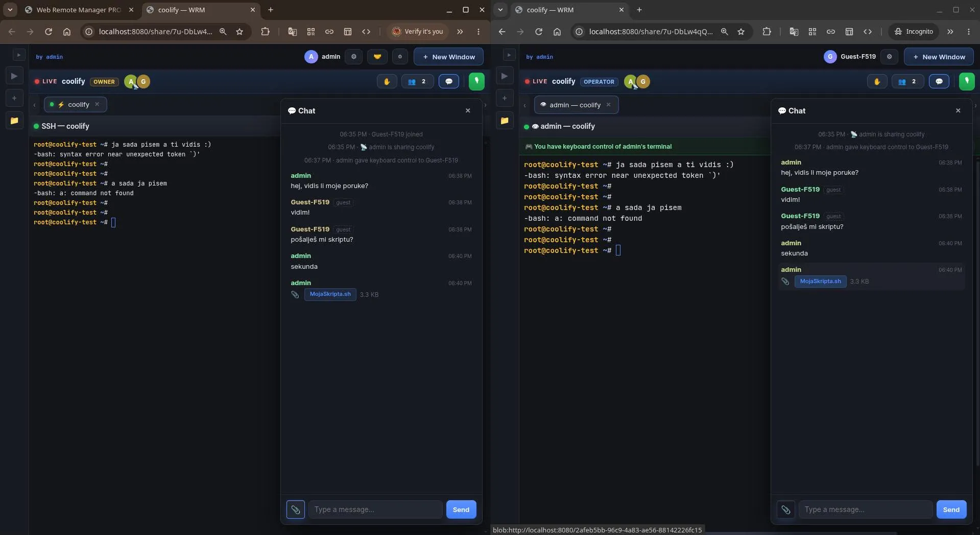Open new browser tab in left browser
The image size is (980, 535).
pyautogui.click(x=271, y=10)
